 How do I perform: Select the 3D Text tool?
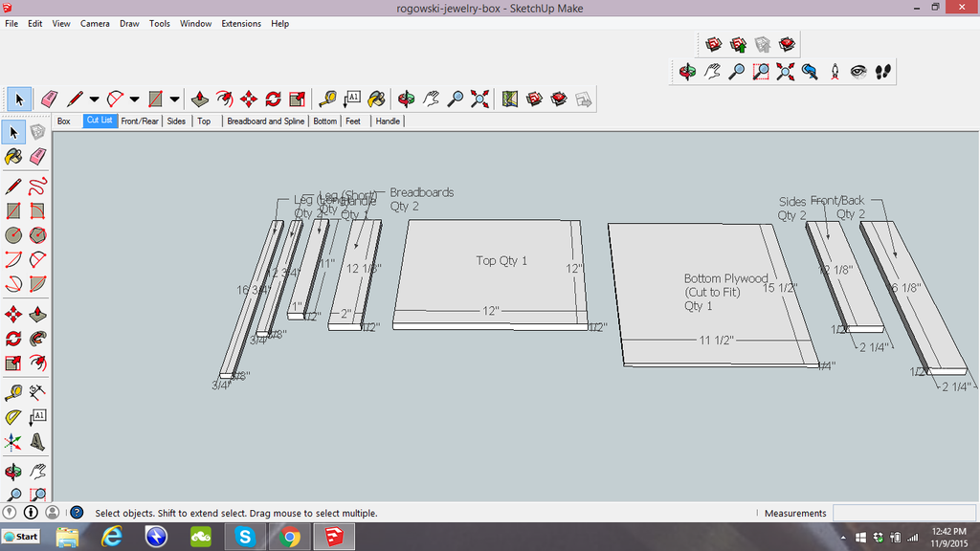click(37, 442)
